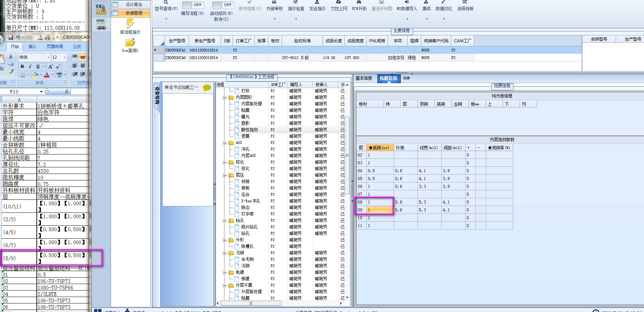
Task: Click the speech bubble icon beside 单击节点加载工
Action: (207, 88)
